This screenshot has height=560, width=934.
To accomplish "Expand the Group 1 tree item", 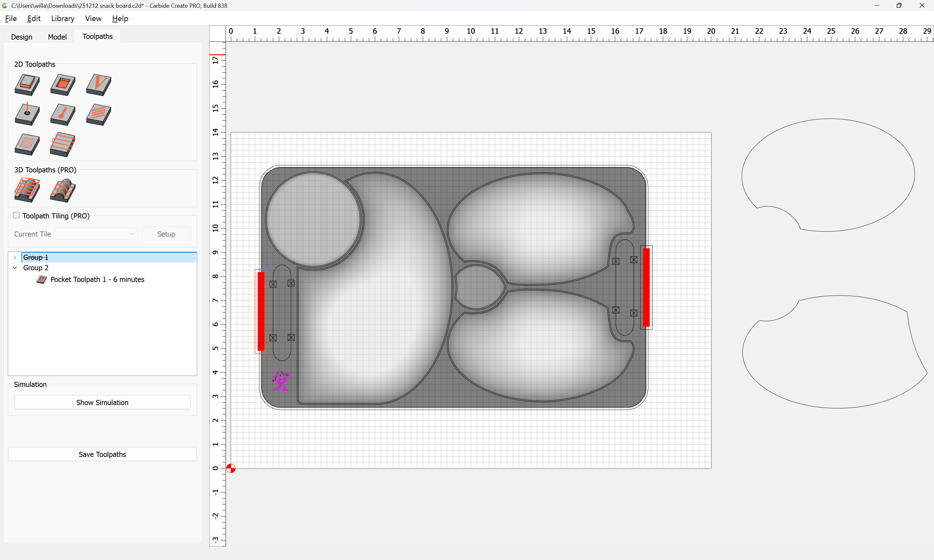I will coord(15,257).
